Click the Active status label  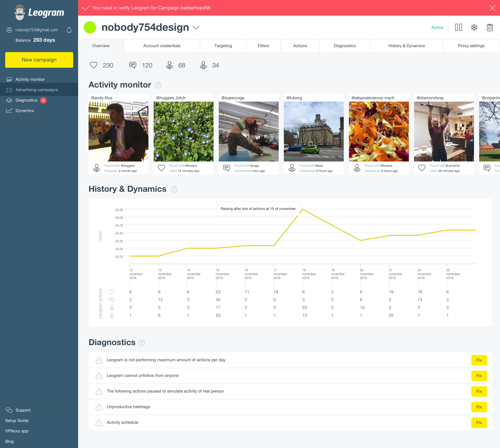click(x=437, y=28)
